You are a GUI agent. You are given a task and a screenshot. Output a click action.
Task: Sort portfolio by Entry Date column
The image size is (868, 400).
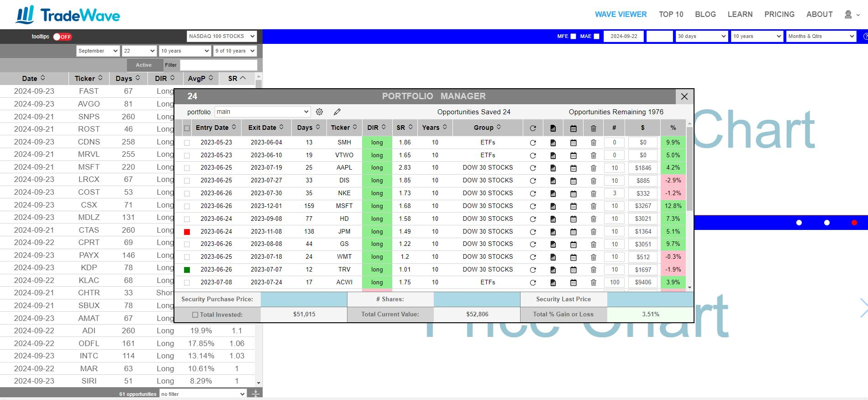click(216, 128)
